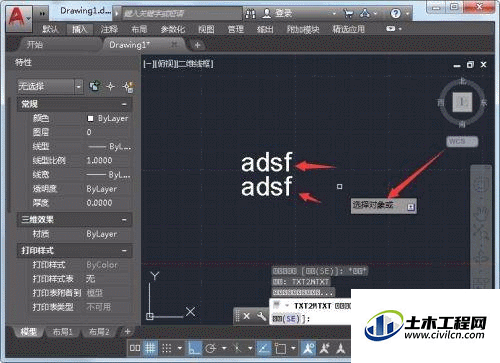This screenshot has width=500, height=363.
Task: Switch to the 布局2 layout tab
Action: point(99,332)
